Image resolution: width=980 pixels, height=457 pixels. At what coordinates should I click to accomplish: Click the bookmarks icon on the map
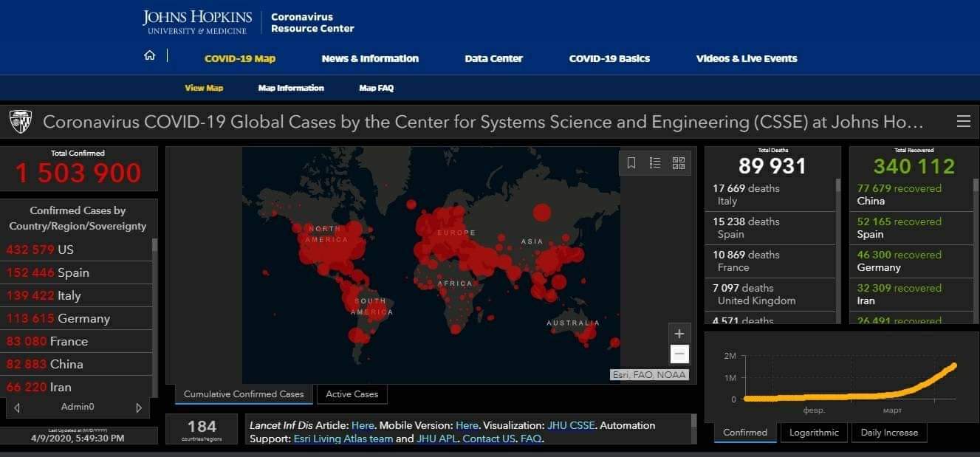click(631, 163)
